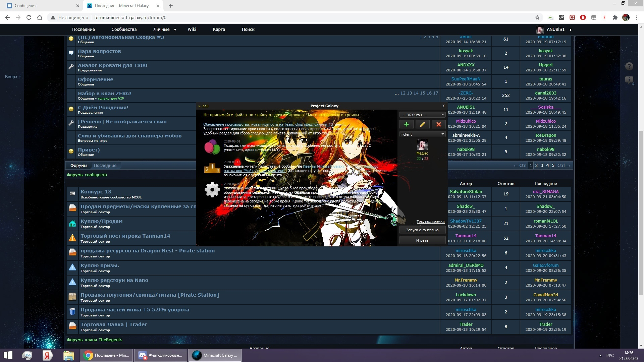The width and height of the screenshot is (644, 362).
Task: Open the Chrome three-dot menu
Action: coord(637,17)
